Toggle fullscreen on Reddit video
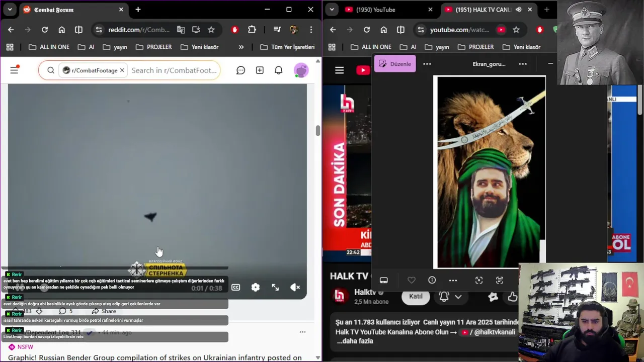 tap(275, 287)
